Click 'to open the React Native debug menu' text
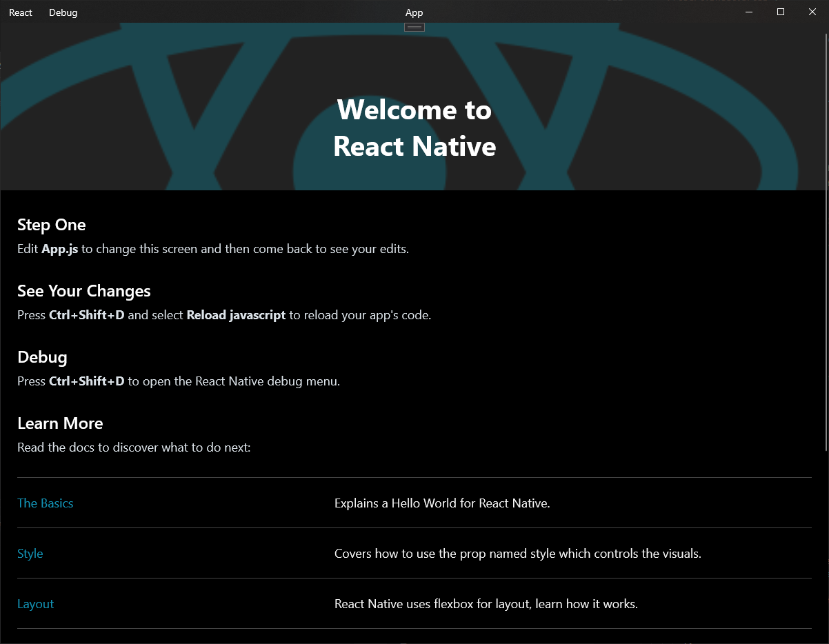829x644 pixels. [234, 381]
